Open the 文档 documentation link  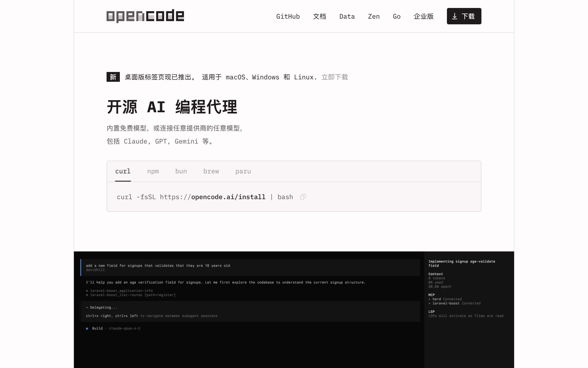point(320,16)
